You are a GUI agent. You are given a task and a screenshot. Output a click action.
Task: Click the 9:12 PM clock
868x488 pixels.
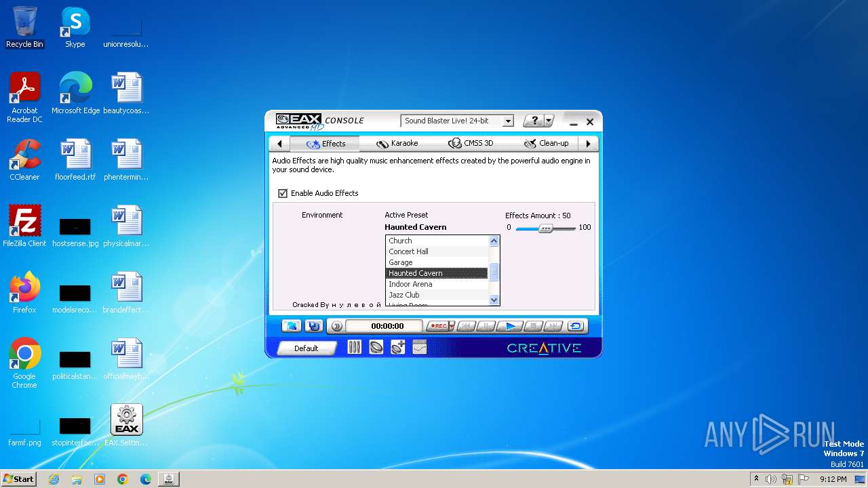[833, 479]
